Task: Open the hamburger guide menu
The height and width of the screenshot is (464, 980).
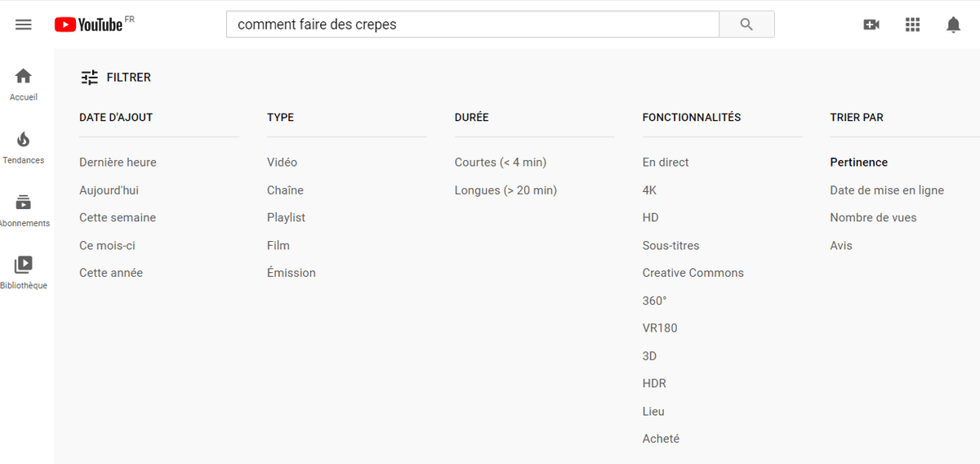Action: point(24,25)
